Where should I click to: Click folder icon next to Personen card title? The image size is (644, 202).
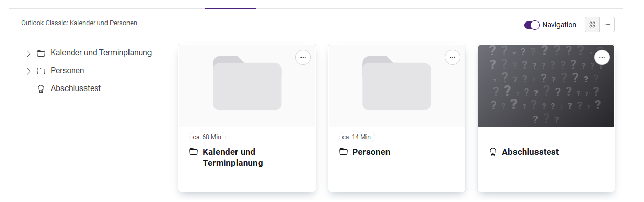click(x=344, y=152)
